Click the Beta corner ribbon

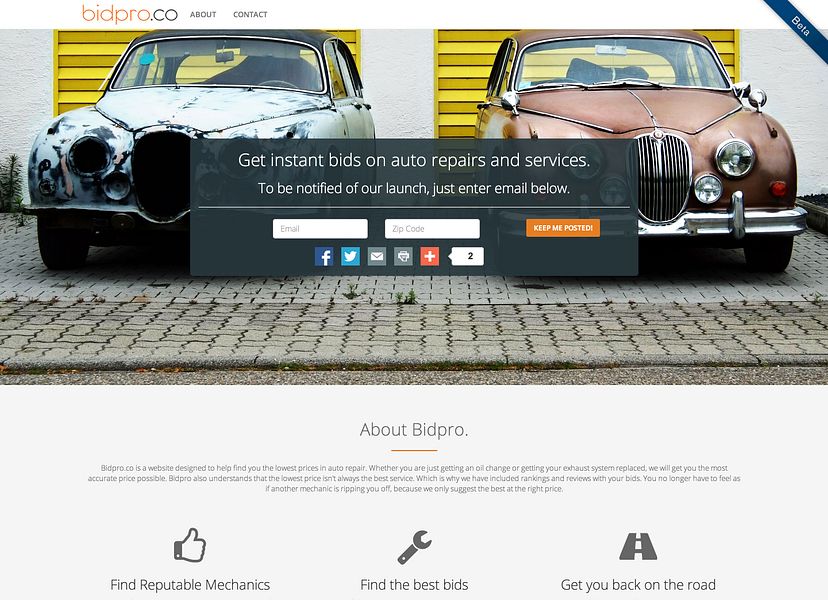(797, 24)
